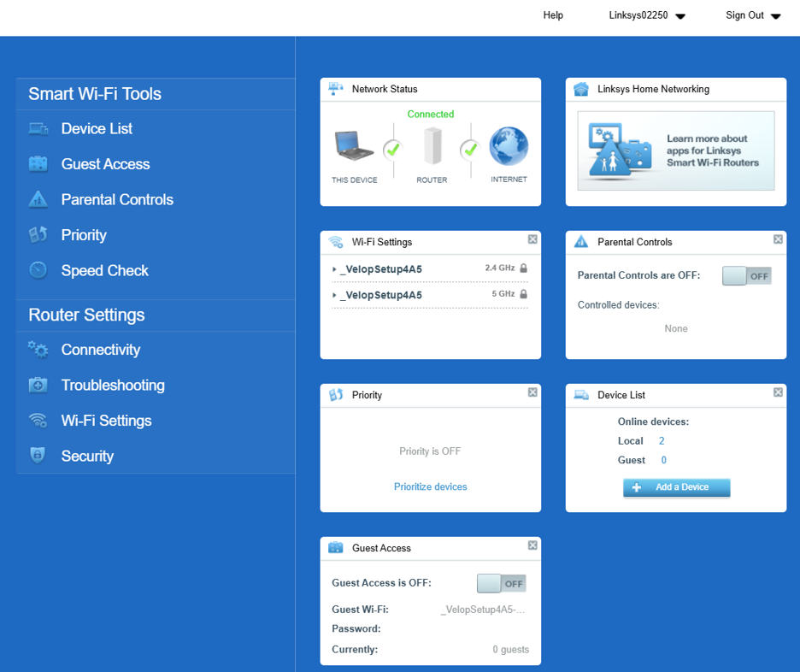Click the Troubleshooting kit icon

click(x=38, y=385)
